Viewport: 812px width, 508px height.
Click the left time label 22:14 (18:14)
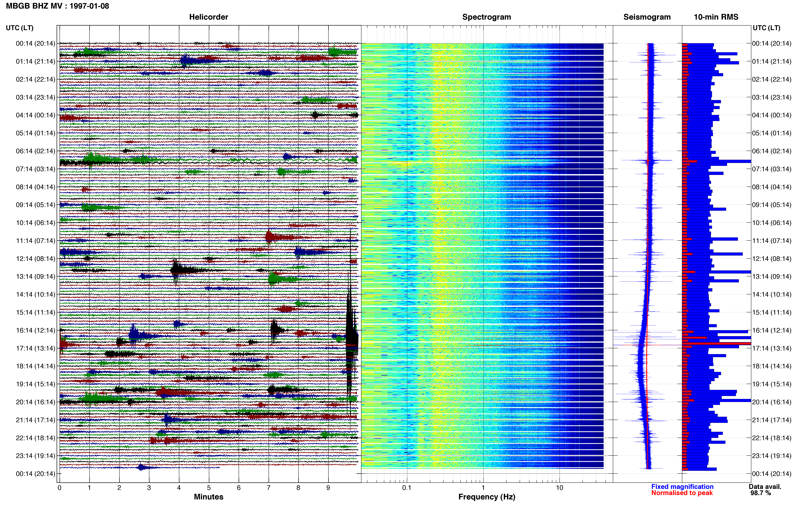[x=36, y=438]
